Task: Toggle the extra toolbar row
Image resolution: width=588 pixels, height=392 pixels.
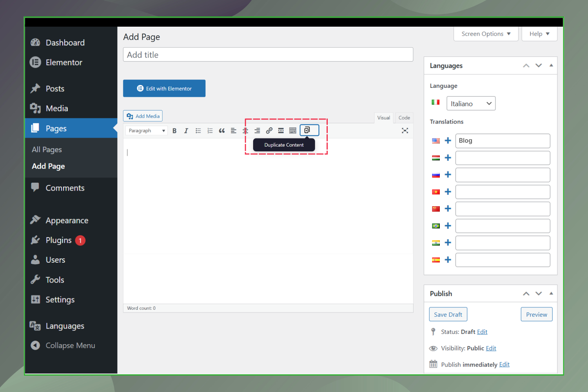Action: pyautogui.click(x=292, y=130)
